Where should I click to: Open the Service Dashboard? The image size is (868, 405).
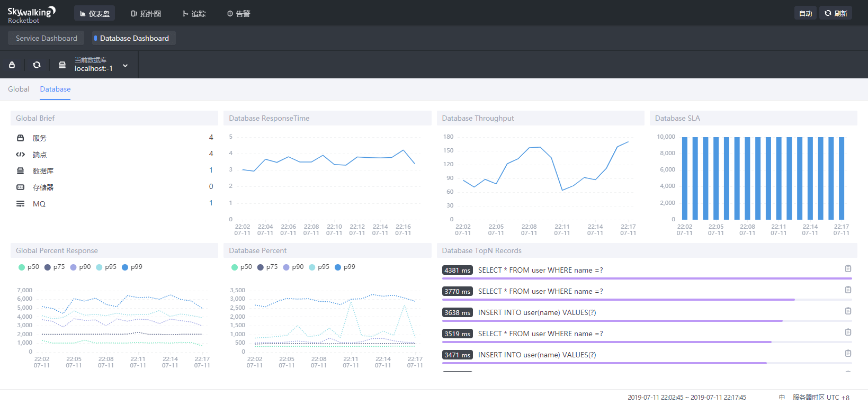46,38
